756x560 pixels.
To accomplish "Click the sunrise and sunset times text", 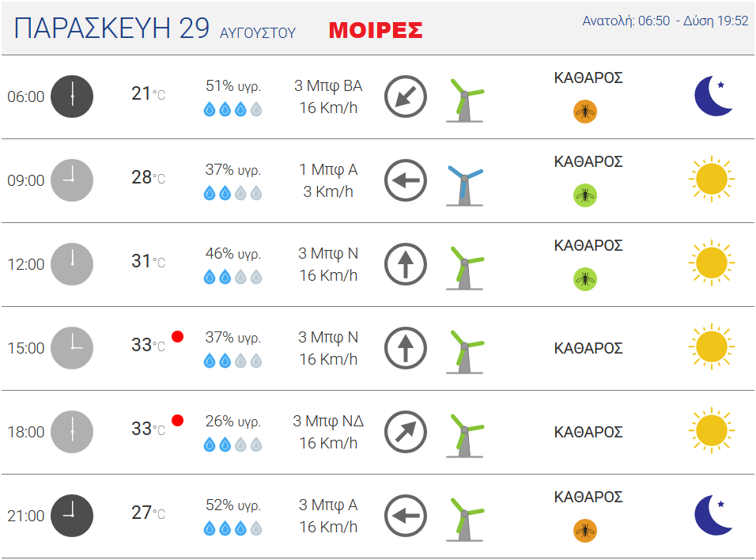I will click(665, 21).
